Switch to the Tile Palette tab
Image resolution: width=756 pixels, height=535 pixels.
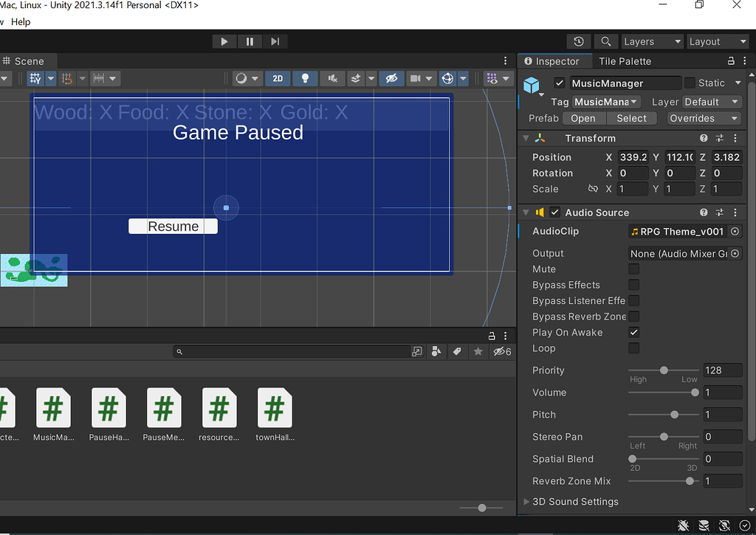point(625,61)
